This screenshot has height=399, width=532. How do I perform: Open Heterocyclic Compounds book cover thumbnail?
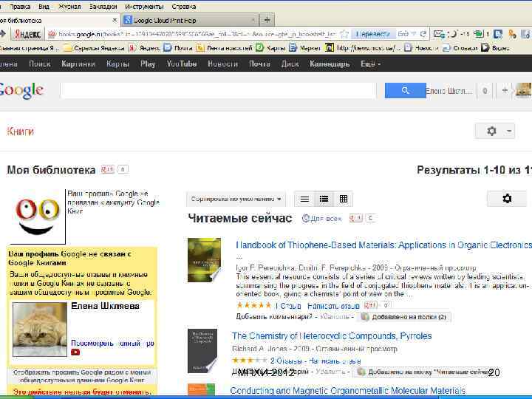click(x=202, y=351)
